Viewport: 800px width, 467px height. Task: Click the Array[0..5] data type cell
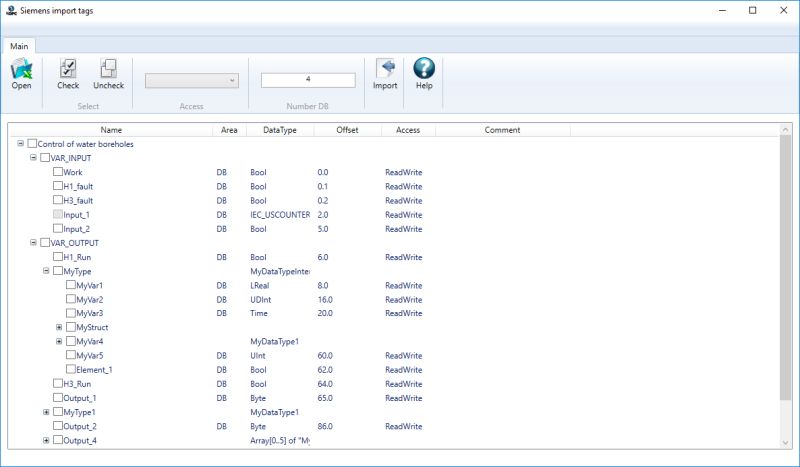click(280, 440)
